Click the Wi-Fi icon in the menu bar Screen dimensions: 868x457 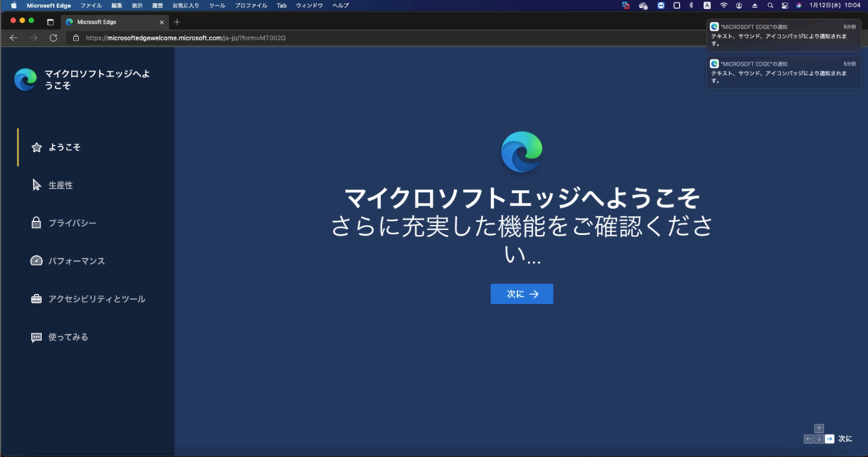pos(723,5)
